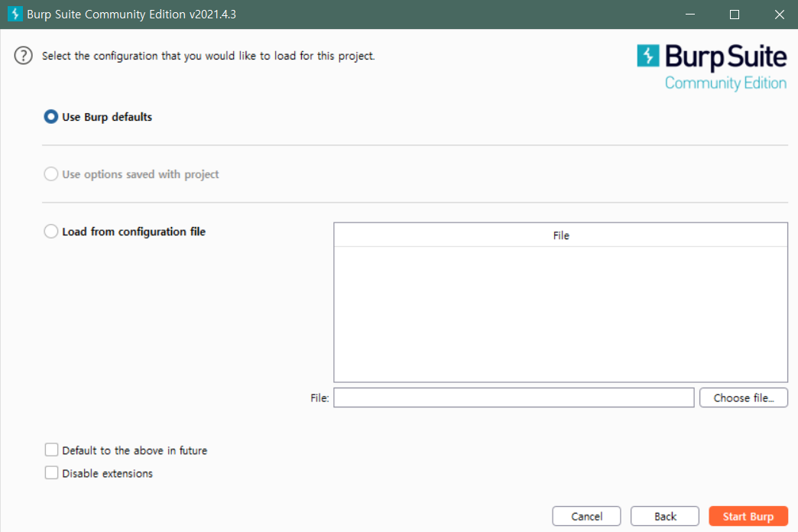Check the Disable extensions checkbox
798x532 pixels.
tap(51, 473)
